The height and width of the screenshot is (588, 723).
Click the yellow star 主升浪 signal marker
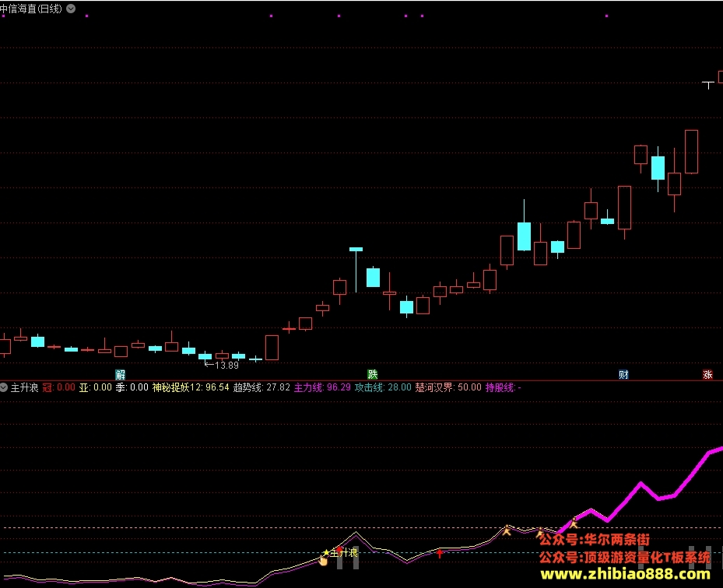(326, 552)
